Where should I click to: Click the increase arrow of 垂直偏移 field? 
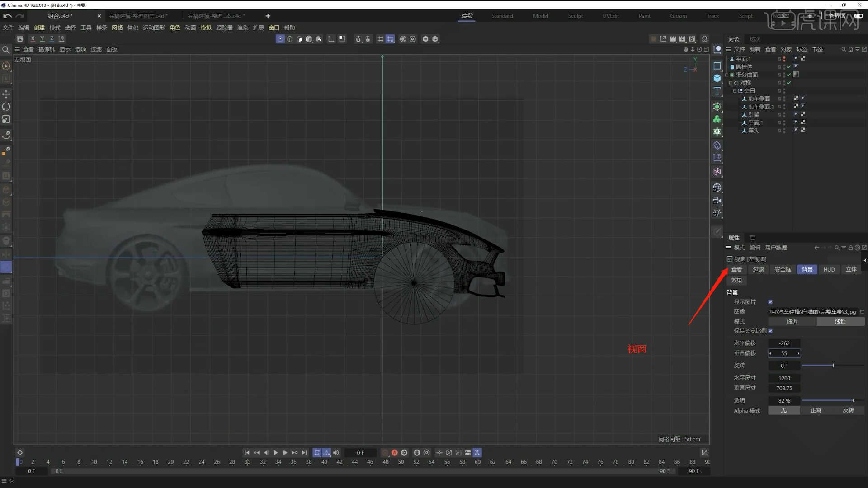point(798,353)
